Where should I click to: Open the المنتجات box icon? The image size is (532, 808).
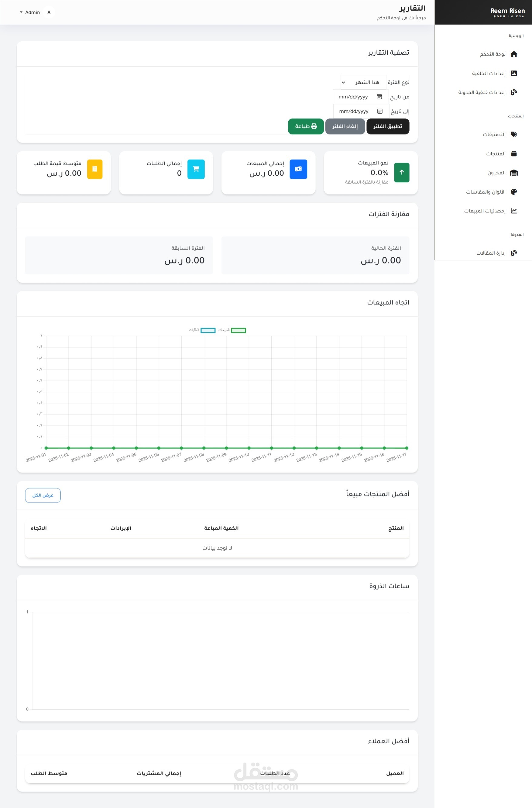514,154
